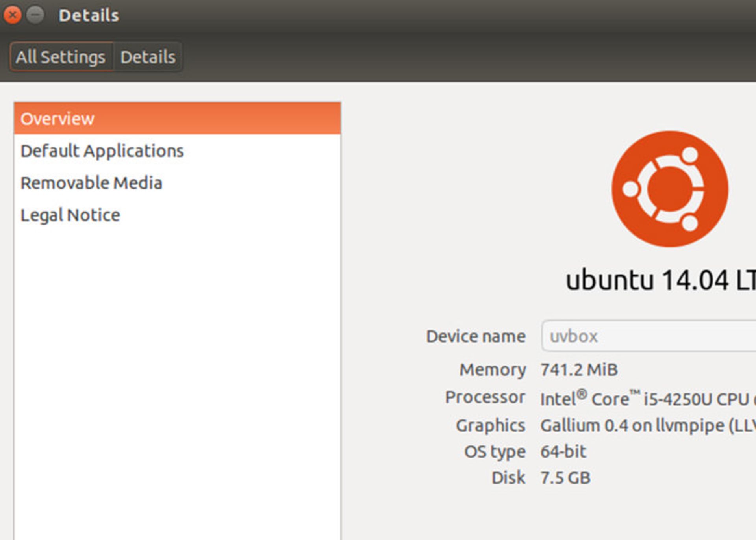This screenshot has height=540, width=756.
Task: Open the Legal Notice section
Action: [x=70, y=215]
